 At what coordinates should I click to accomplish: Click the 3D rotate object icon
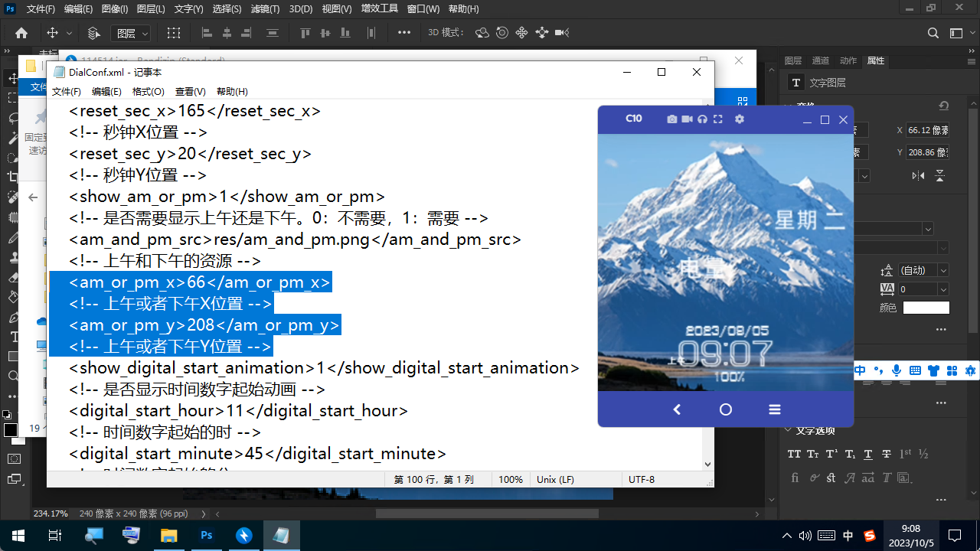point(482,33)
